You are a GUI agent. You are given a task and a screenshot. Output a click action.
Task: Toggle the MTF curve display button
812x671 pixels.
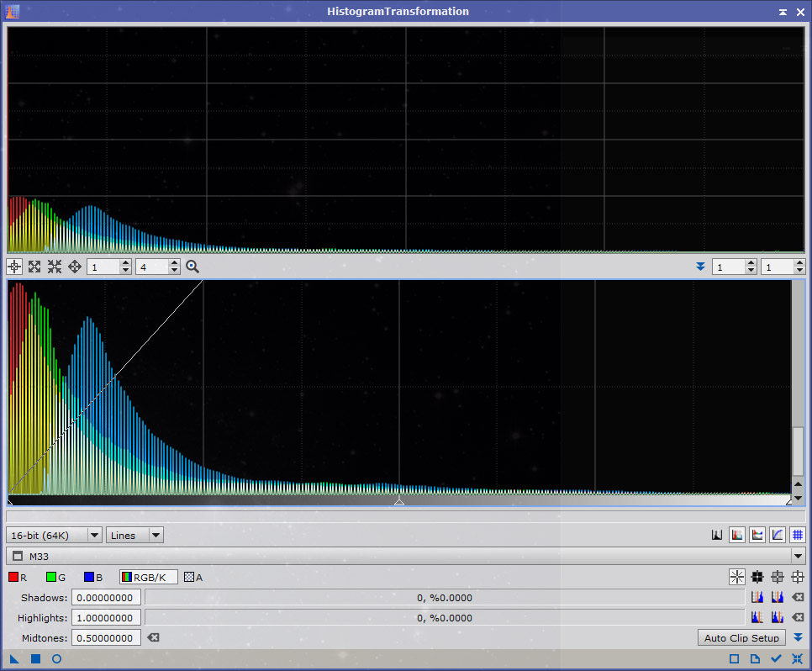[x=778, y=535]
